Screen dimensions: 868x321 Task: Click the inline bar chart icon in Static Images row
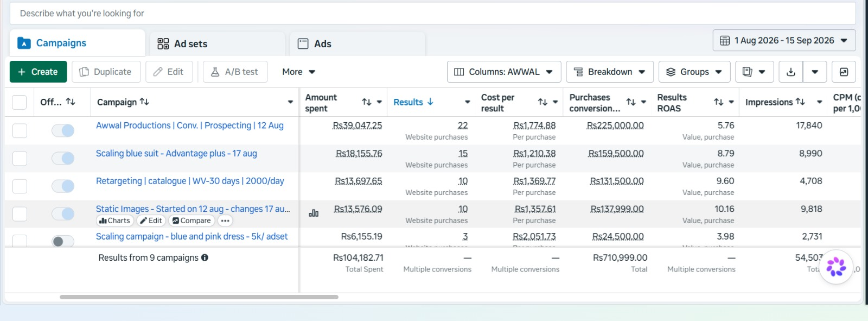coord(314,213)
